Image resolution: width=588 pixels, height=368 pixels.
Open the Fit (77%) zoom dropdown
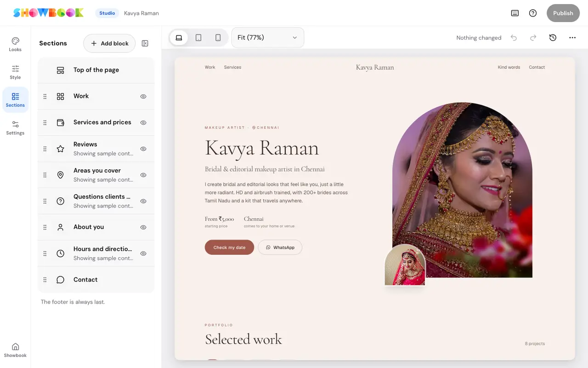(x=268, y=38)
